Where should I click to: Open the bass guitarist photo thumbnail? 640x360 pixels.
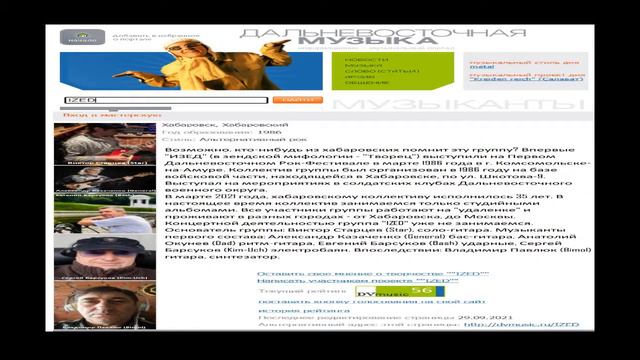[x=105, y=179]
